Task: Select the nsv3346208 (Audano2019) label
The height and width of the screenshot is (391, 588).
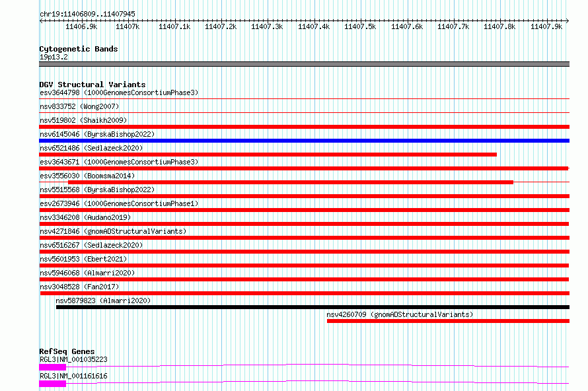Action: pos(85,217)
